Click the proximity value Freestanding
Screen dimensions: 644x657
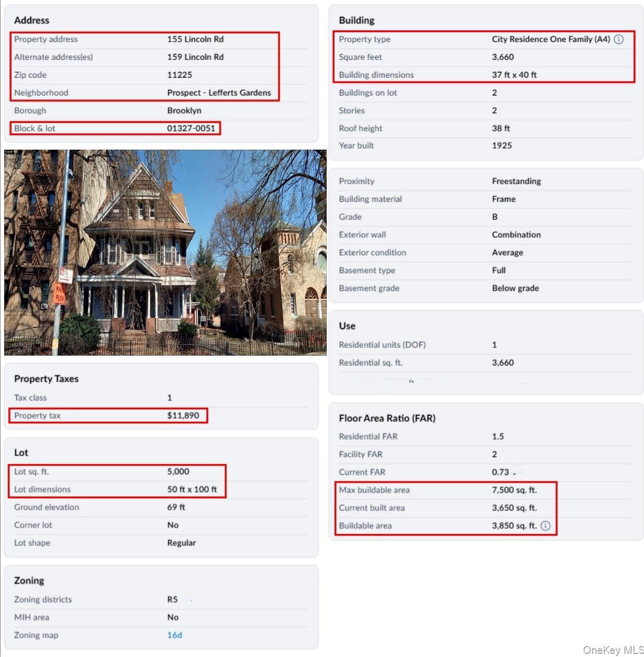click(x=516, y=181)
